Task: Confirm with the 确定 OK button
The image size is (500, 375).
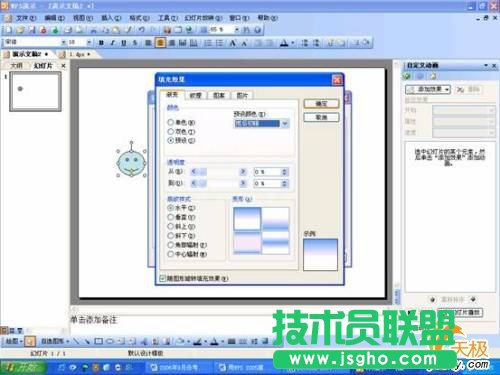Action: pyautogui.click(x=321, y=104)
